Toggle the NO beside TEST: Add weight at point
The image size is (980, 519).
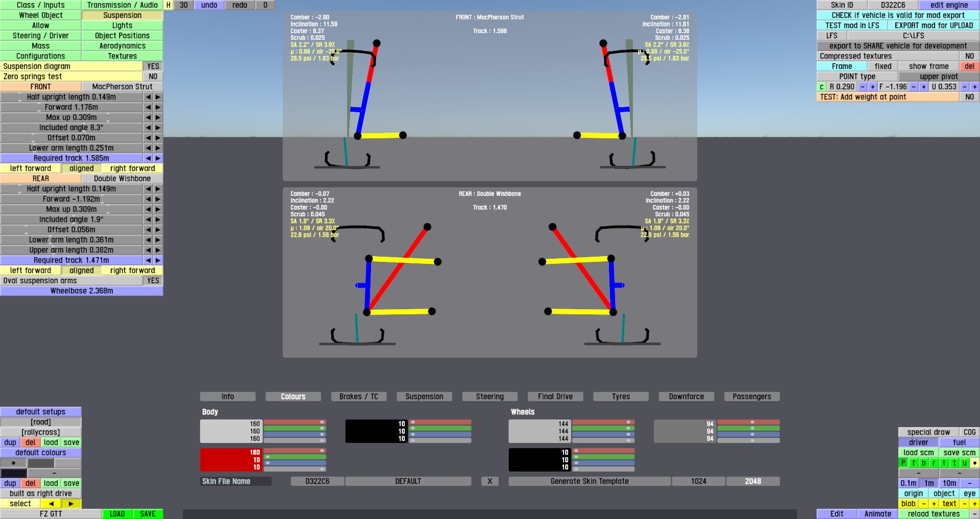970,97
